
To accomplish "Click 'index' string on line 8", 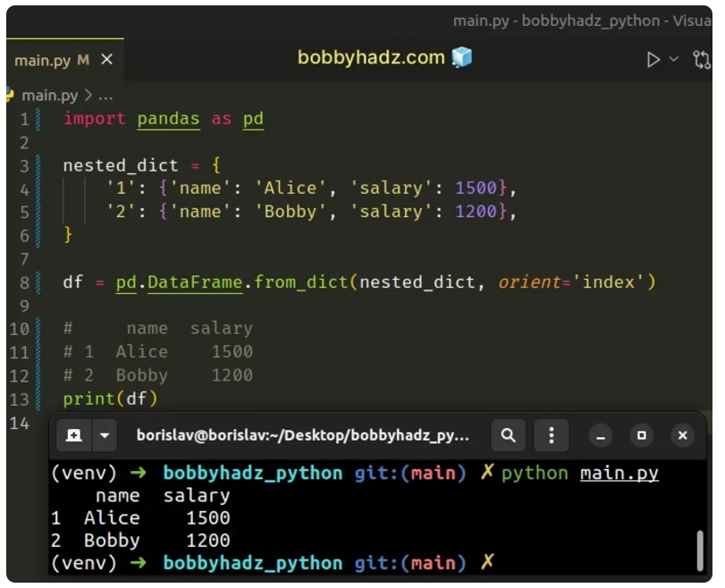I will tap(608, 282).
